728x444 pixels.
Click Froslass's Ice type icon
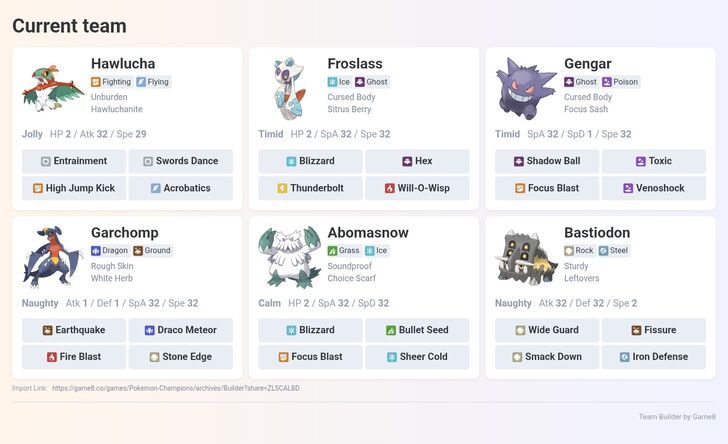tap(333, 82)
